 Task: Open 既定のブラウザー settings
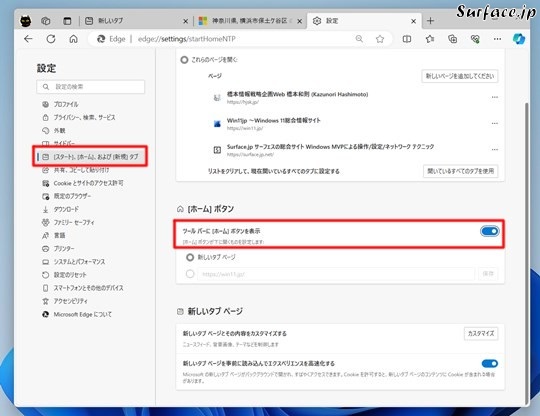(72, 196)
